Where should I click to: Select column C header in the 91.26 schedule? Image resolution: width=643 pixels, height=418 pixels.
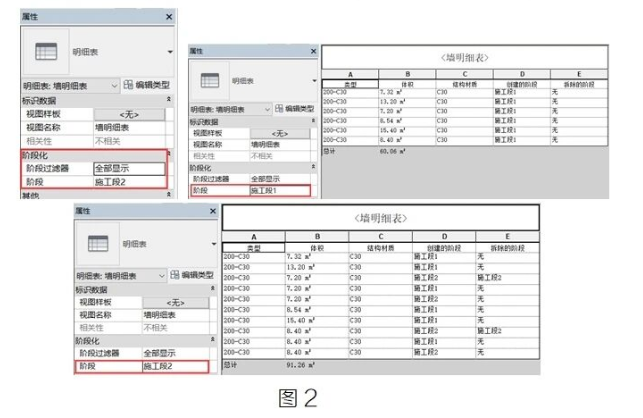[x=381, y=237]
